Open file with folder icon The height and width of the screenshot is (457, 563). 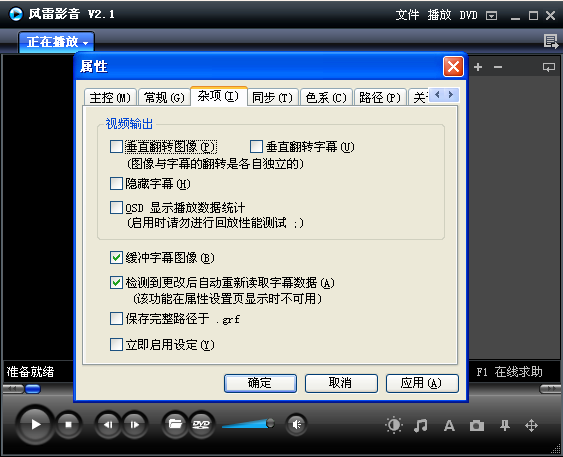[175, 424]
